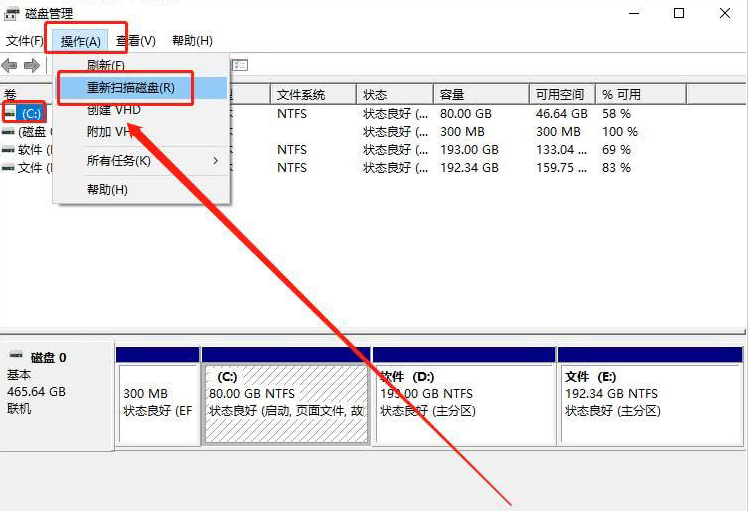748x511 pixels.
Task: Select the (C:) volume drive icon in list
Action: (x=9, y=114)
